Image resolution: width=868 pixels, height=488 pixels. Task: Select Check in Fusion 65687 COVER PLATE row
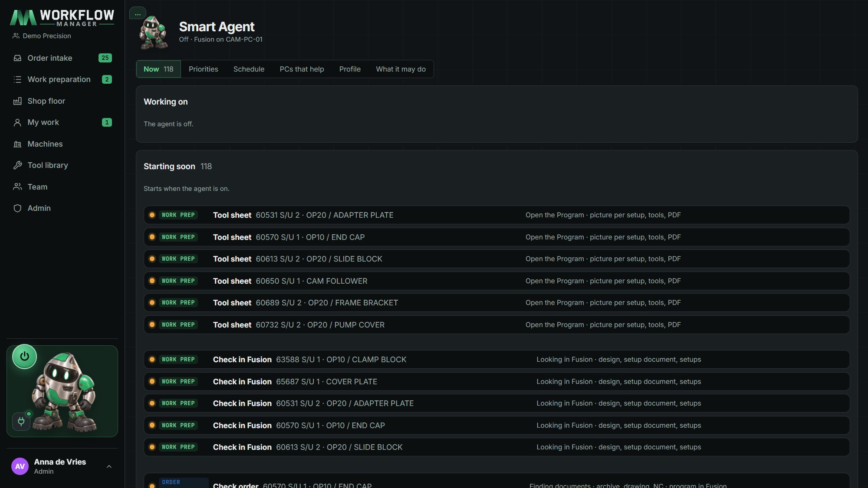496,382
